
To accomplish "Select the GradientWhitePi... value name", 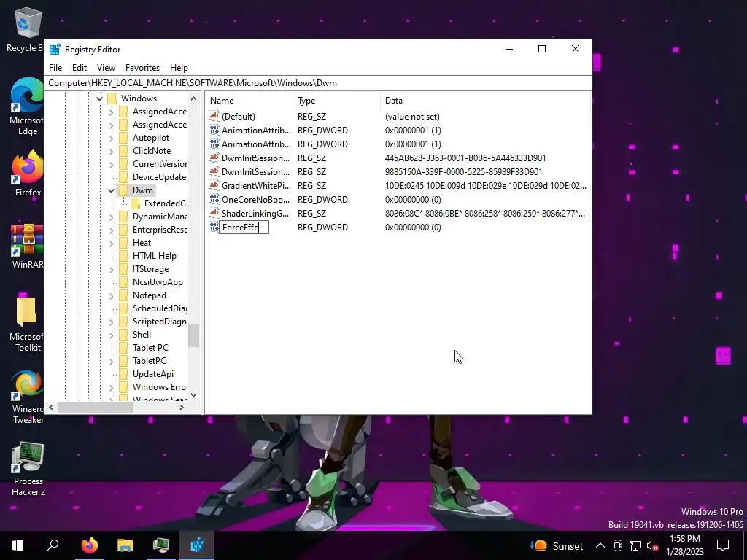I will tap(256, 186).
